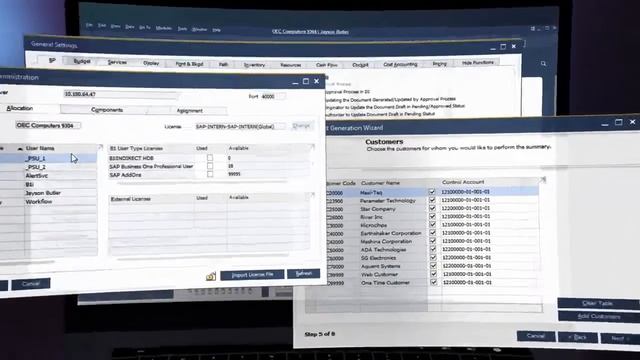This screenshot has width=640, height=360.
Task: Select the Workflow user row
Action: tap(48, 202)
